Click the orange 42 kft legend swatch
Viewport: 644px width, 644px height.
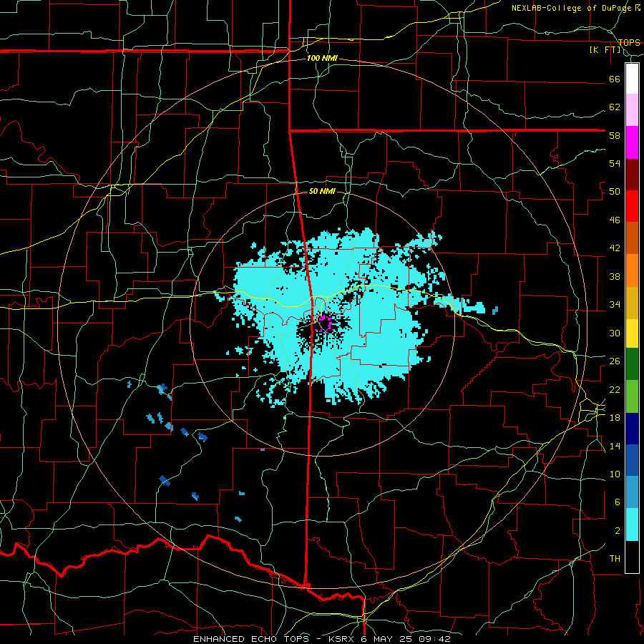point(632,270)
